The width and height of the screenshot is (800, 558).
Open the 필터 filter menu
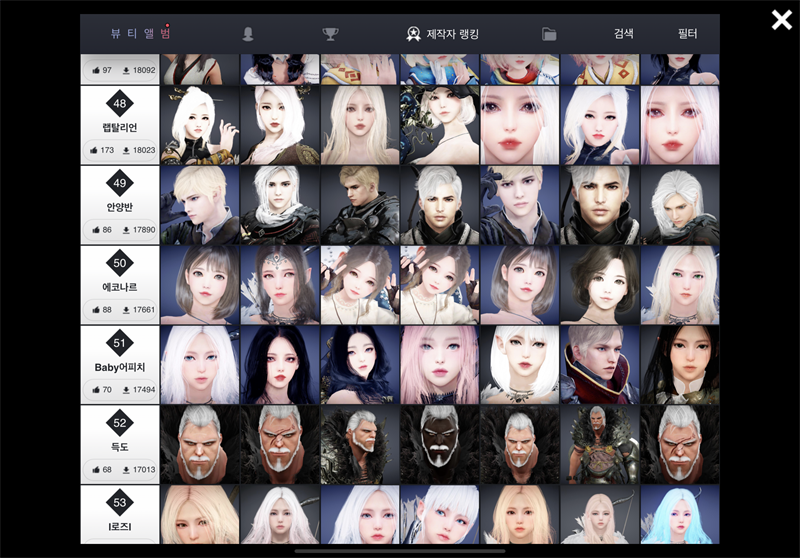pos(687,34)
